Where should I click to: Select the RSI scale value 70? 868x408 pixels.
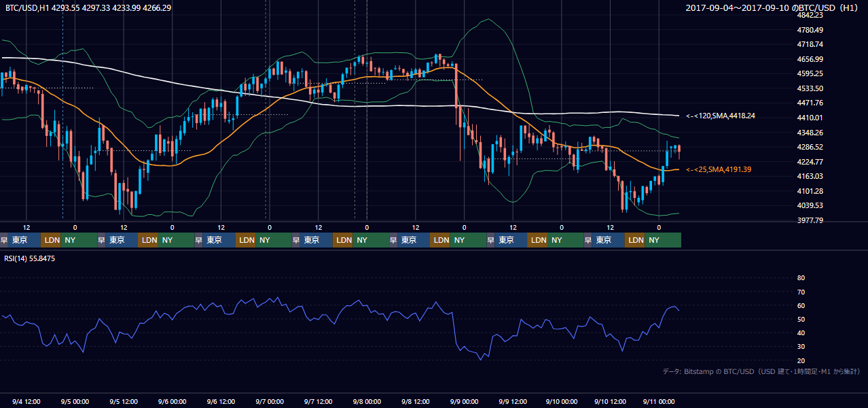click(x=801, y=292)
